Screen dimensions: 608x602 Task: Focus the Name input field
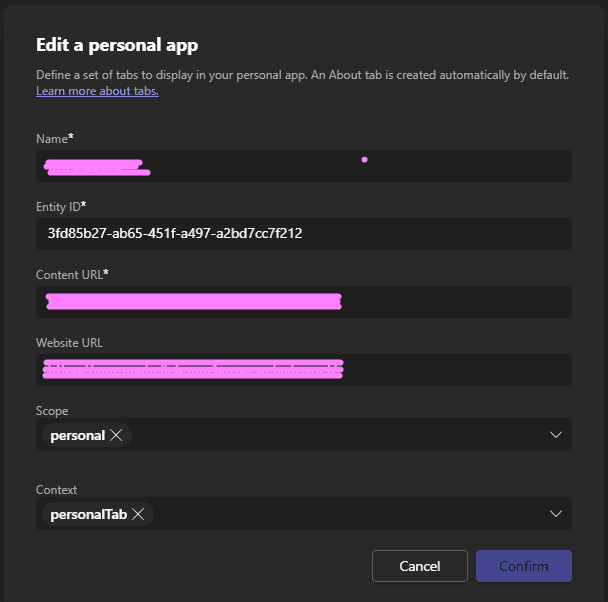click(304, 166)
